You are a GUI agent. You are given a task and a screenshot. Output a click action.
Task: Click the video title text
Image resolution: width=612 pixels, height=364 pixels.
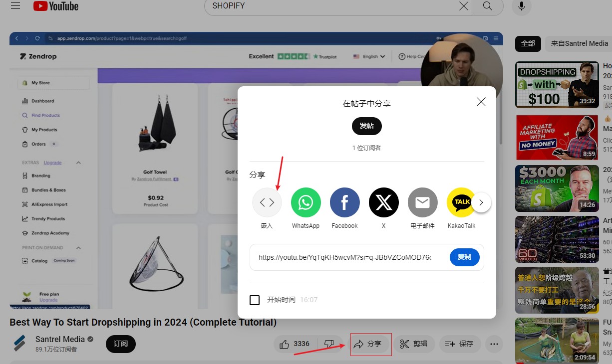click(143, 322)
